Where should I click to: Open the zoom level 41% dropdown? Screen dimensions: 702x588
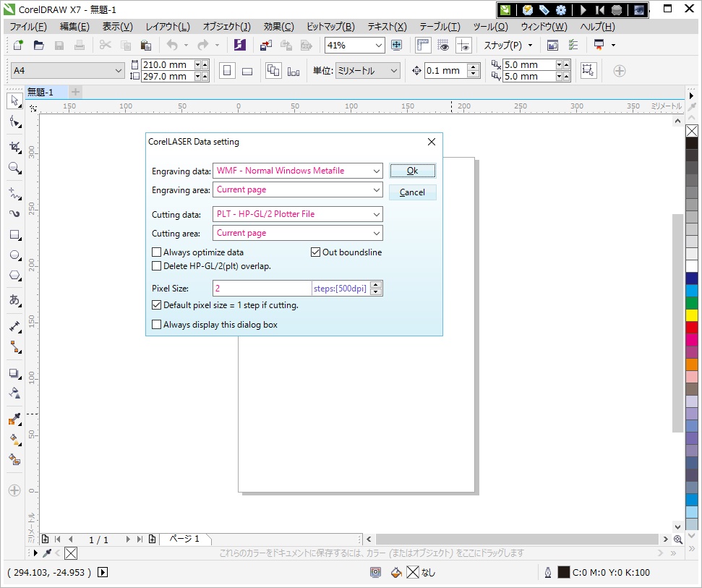[378, 46]
